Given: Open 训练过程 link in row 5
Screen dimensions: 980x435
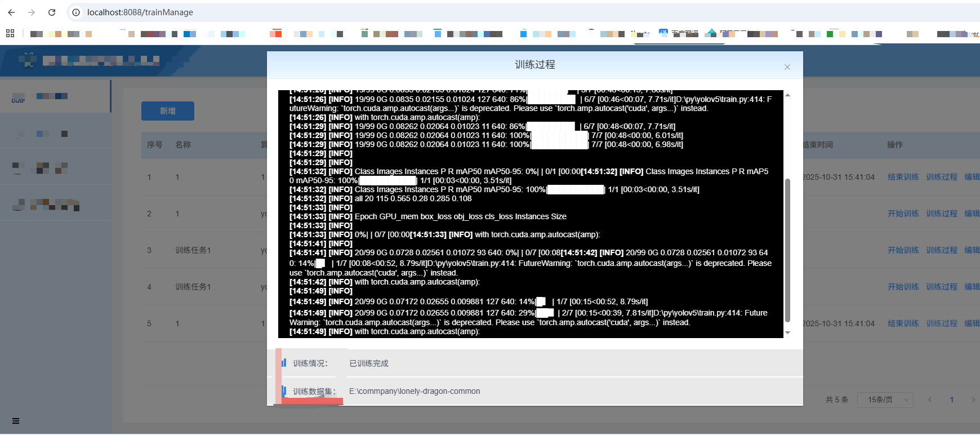Looking at the screenshot, I should pos(942,323).
